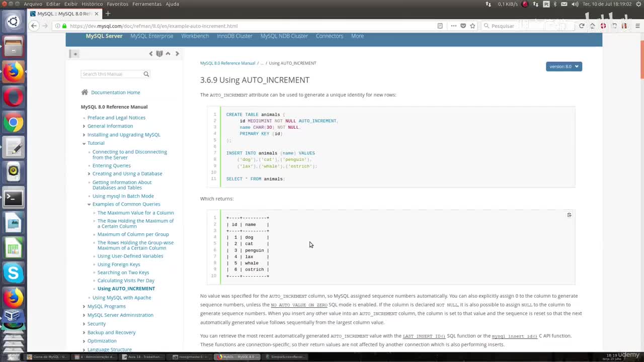Open the Histórico menu
The width and height of the screenshot is (644, 362).
[x=92, y=4]
